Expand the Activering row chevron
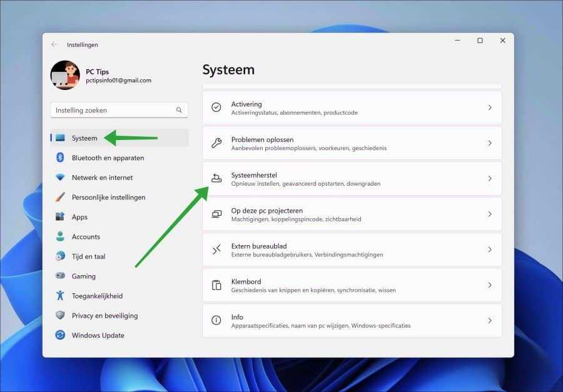 (x=490, y=108)
